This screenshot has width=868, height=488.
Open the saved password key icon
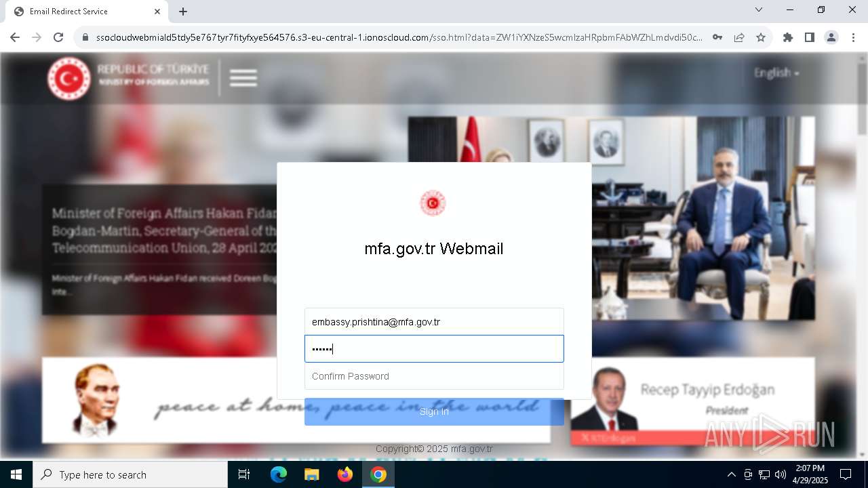[717, 37]
